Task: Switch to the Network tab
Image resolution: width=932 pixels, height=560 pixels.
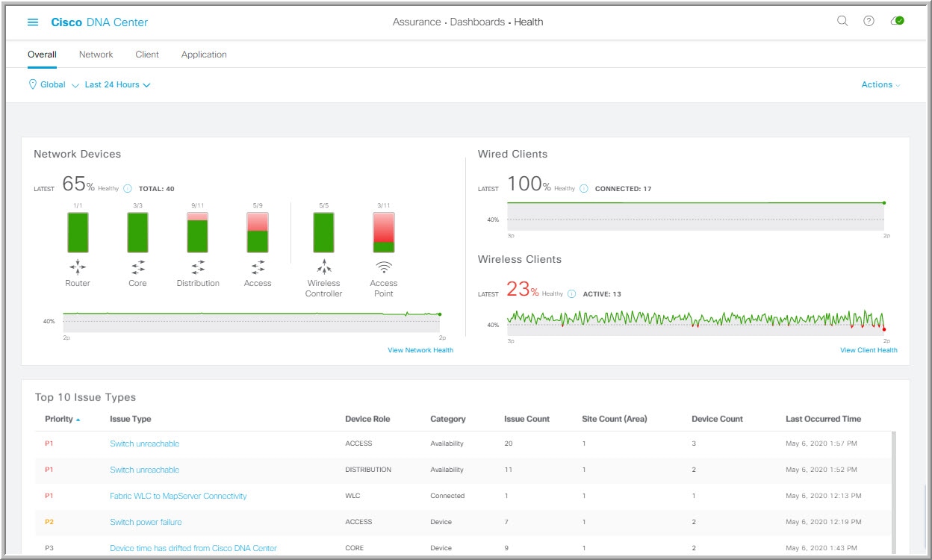Action: coord(96,54)
